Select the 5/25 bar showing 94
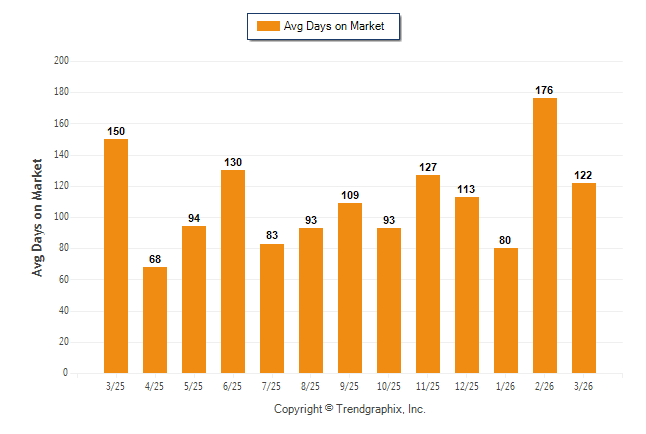Image resolution: width=646 pixels, height=434 pixels. 194,299
